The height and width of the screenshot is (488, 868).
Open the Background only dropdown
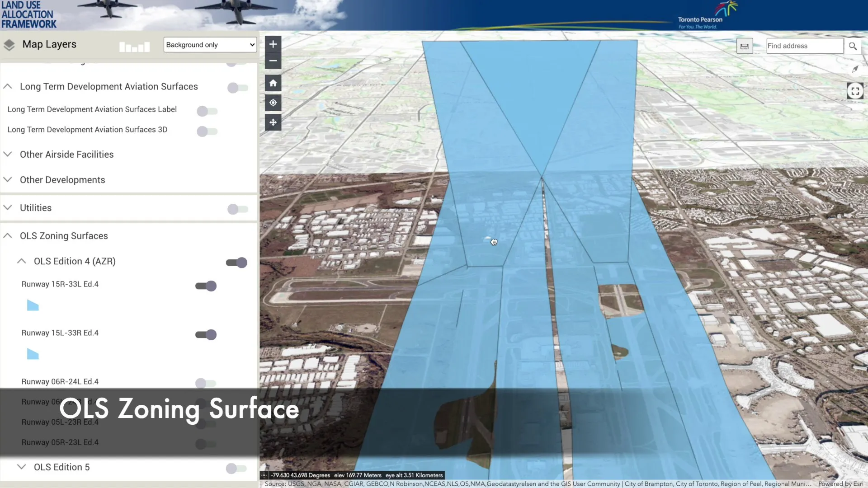click(x=210, y=45)
